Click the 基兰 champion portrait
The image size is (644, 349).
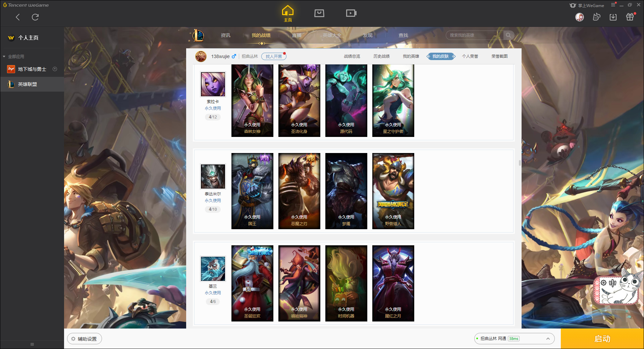[213, 268]
